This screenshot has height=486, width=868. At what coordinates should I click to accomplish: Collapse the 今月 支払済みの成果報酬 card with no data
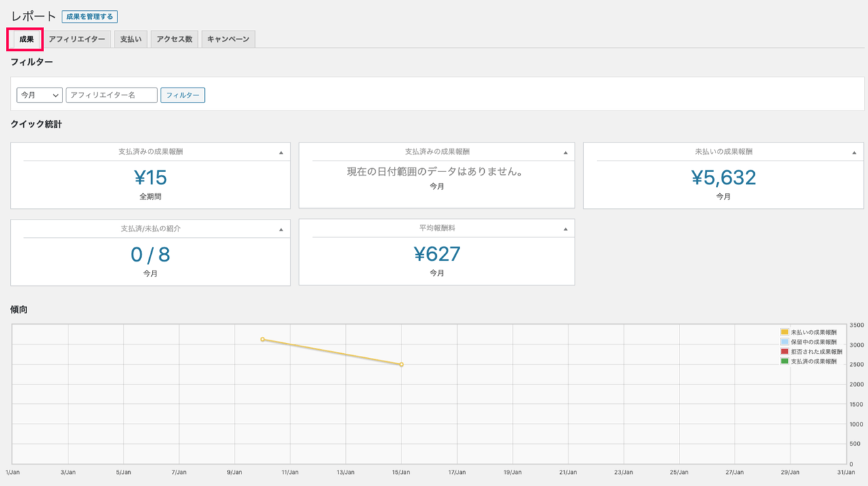click(x=566, y=153)
